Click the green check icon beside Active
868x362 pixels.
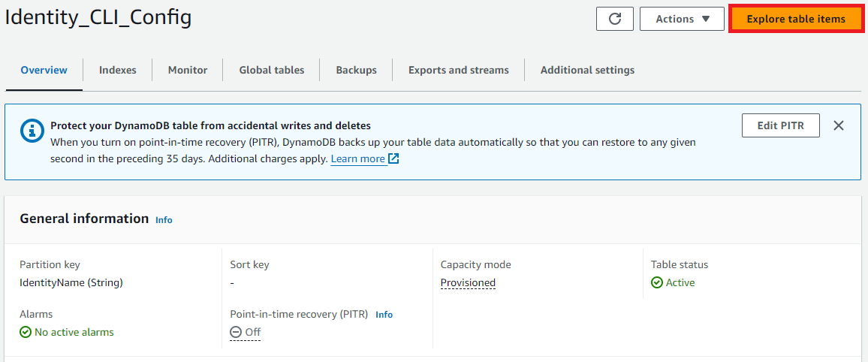(x=656, y=283)
